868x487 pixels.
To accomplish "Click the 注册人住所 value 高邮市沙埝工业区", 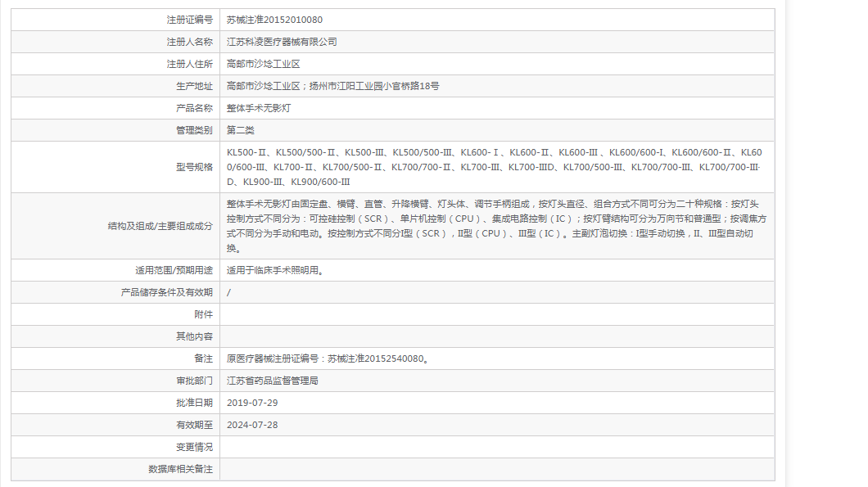I will (x=264, y=64).
